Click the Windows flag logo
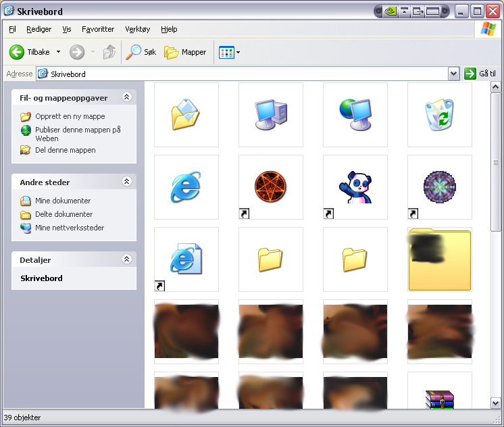This screenshot has width=504, height=427. tap(488, 29)
